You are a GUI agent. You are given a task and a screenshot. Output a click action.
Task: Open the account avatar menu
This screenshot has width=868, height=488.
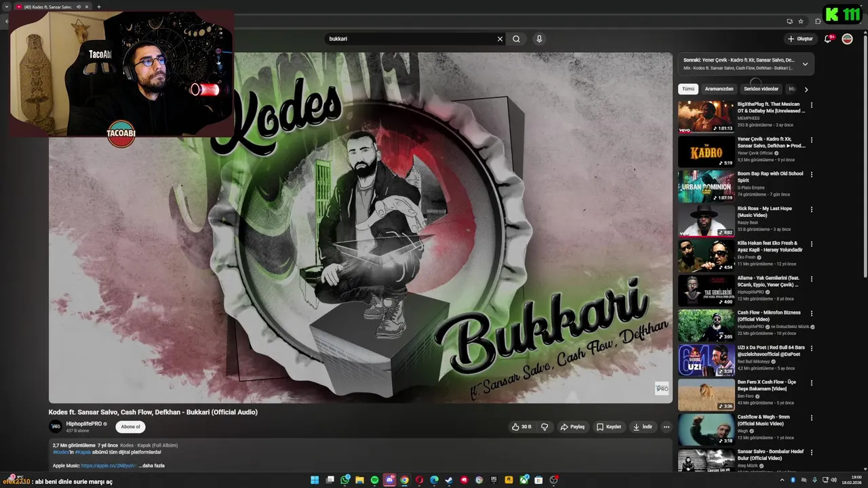847,39
